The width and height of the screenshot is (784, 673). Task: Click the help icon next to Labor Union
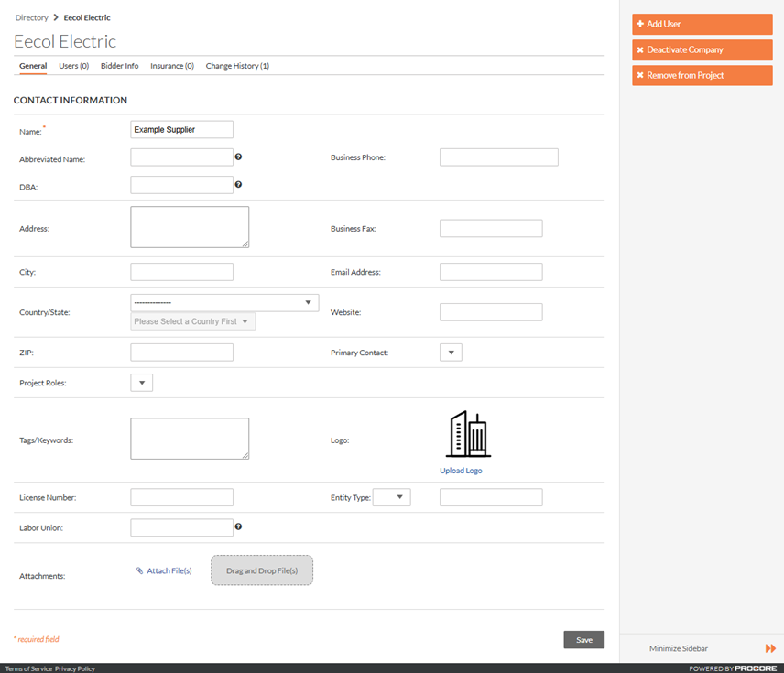(238, 526)
